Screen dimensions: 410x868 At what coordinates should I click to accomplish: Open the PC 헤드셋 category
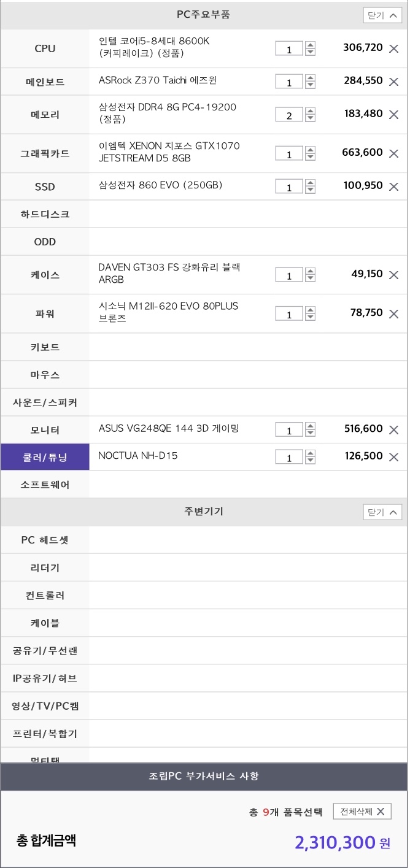[x=45, y=540]
